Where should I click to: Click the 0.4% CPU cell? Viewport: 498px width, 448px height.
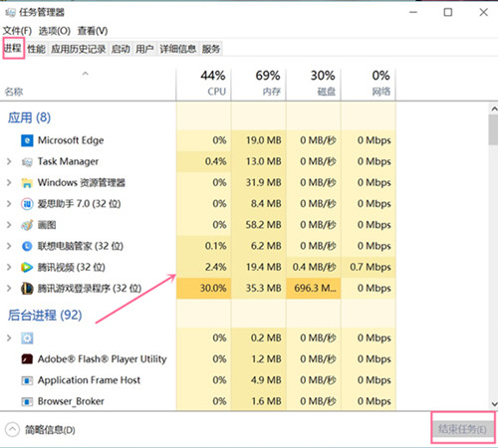[x=203, y=161]
